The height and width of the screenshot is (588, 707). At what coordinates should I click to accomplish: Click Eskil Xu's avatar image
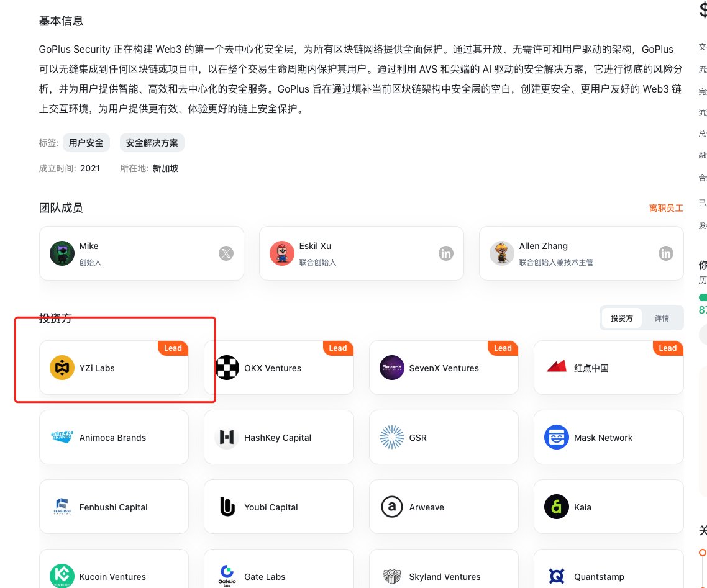282,253
